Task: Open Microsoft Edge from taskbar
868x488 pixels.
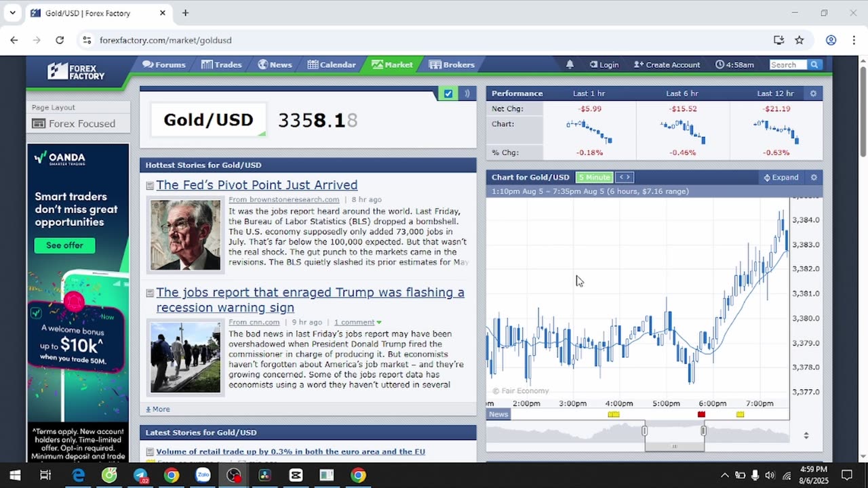Action: click(79, 475)
